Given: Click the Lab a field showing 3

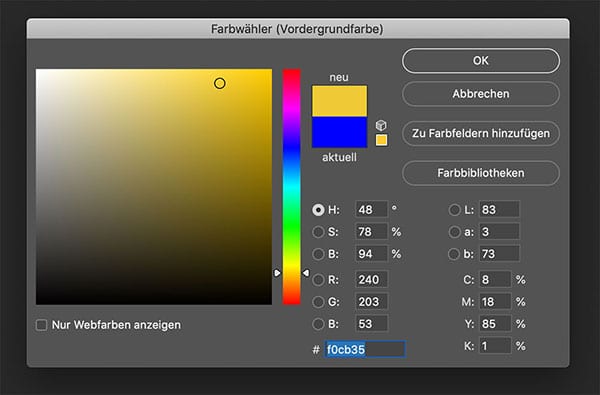Looking at the screenshot, I should click(x=499, y=232).
